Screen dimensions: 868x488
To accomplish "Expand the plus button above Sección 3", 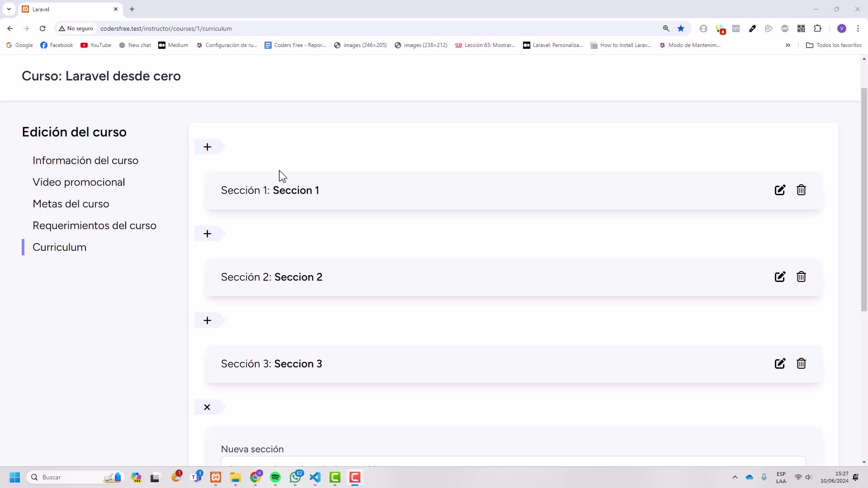I will tap(208, 320).
